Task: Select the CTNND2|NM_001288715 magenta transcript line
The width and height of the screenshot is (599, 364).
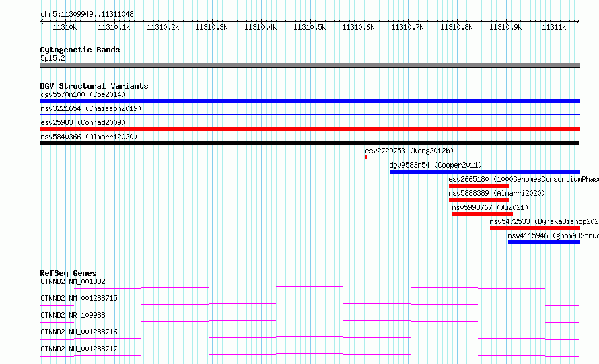Action: coord(310,304)
